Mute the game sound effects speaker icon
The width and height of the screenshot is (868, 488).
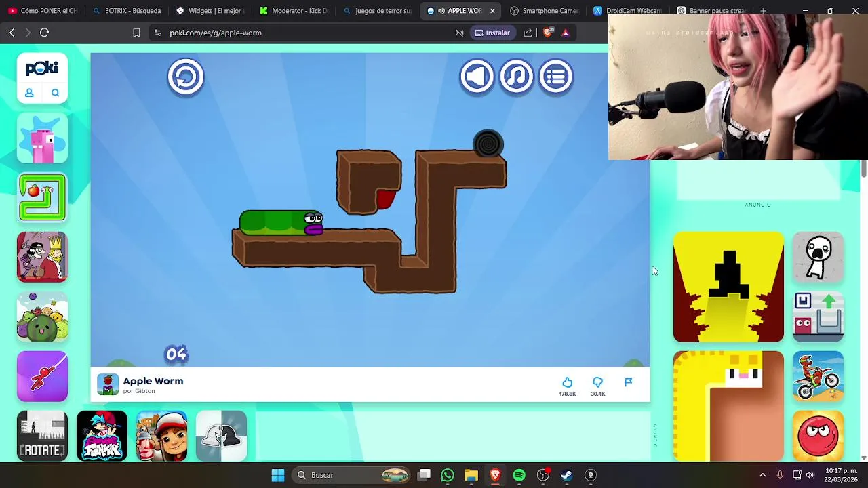click(x=477, y=77)
